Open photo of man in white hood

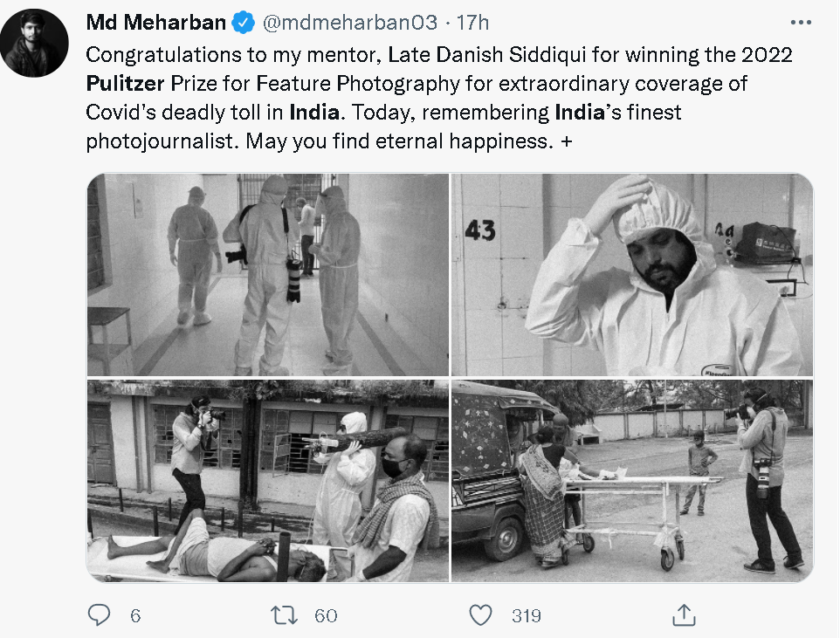point(631,275)
